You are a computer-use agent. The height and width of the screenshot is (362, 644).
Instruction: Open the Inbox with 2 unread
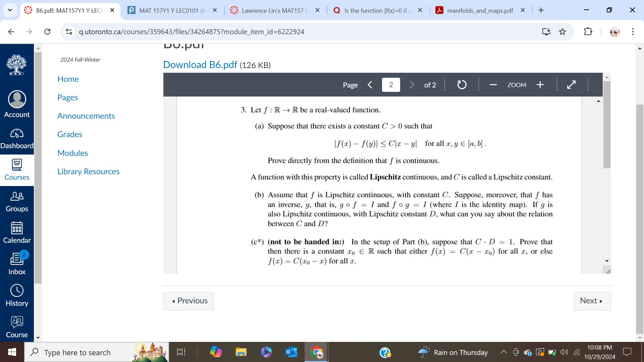coord(17,264)
